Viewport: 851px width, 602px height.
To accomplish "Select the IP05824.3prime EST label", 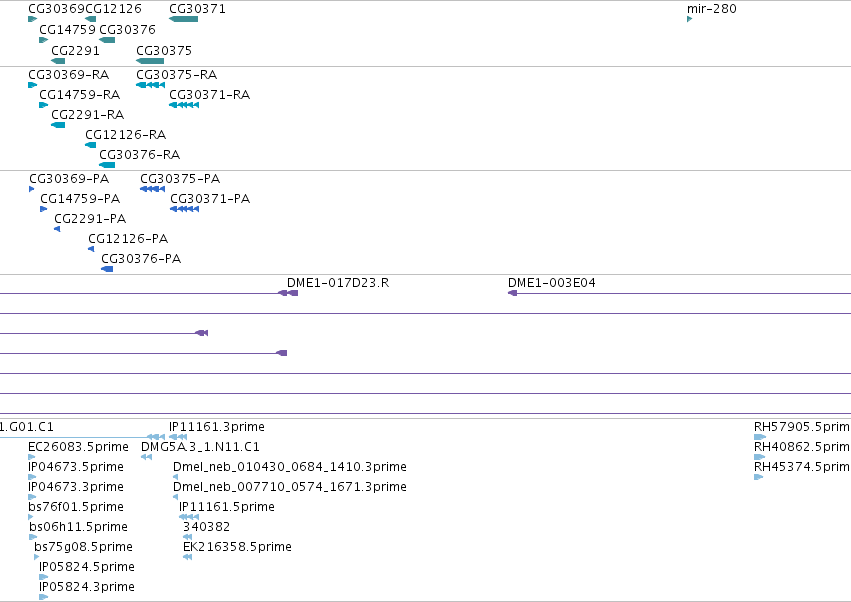I will click(x=87, y=587).
